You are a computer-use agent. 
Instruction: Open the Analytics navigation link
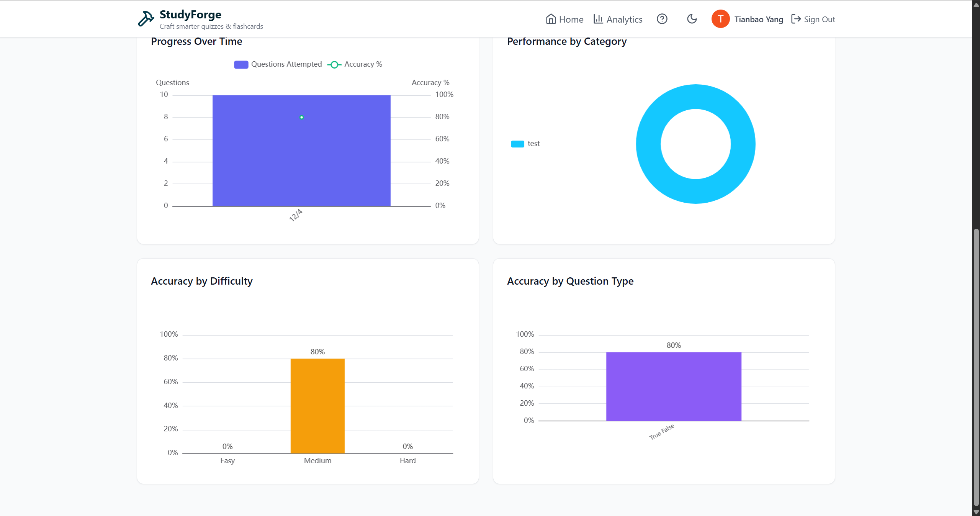point(624,20)
